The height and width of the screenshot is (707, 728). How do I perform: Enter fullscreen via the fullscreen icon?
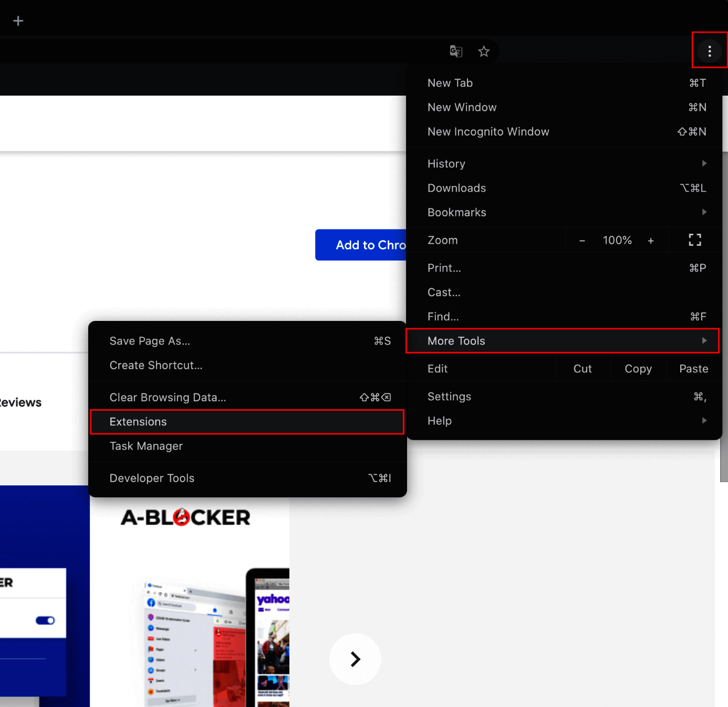pyautogui.click(x=694, y=240)
